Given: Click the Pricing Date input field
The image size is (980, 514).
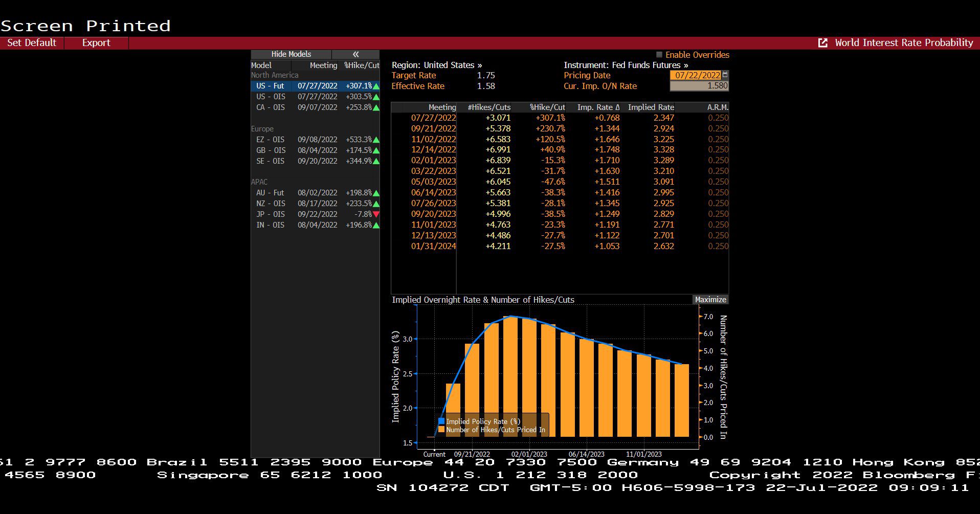Looking at the screenshot, I should (x=696, y=75).
